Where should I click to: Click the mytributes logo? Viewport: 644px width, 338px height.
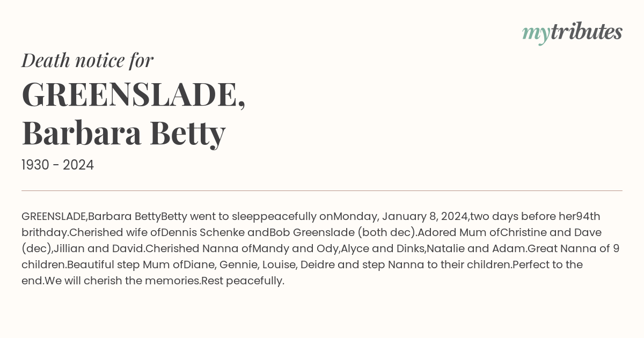pyautogui.click(x=572, y=33)
